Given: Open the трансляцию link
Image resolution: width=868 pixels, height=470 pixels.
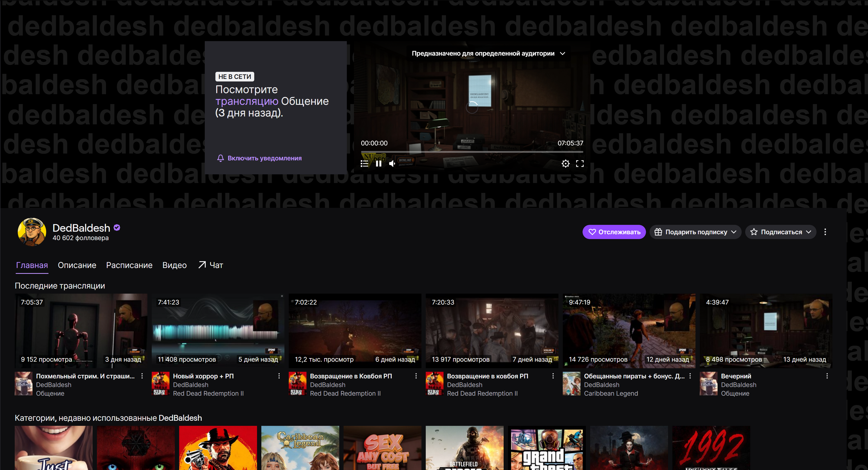Looking at the screenshot, I should coord(247,101).
